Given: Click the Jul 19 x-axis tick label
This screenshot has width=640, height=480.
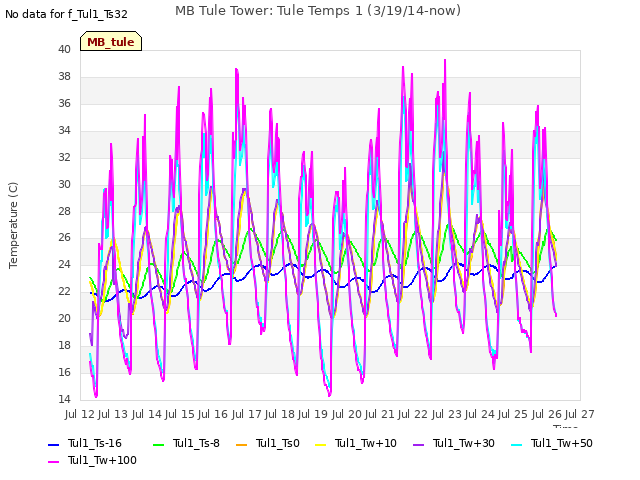Looking at the screenshot, I should tap(313, 414).
